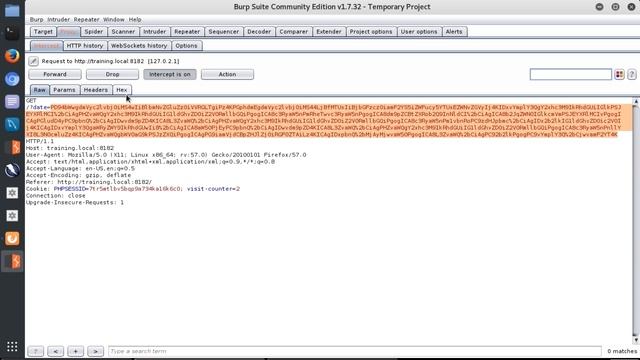Screen dimensions: 640x360
Task: Open the User options tab
Action: (419, 32)
